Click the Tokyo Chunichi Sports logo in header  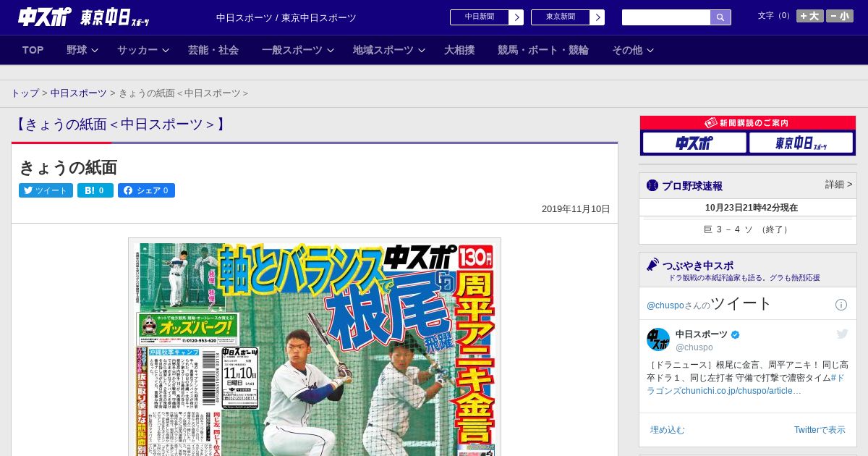point(115,17)
